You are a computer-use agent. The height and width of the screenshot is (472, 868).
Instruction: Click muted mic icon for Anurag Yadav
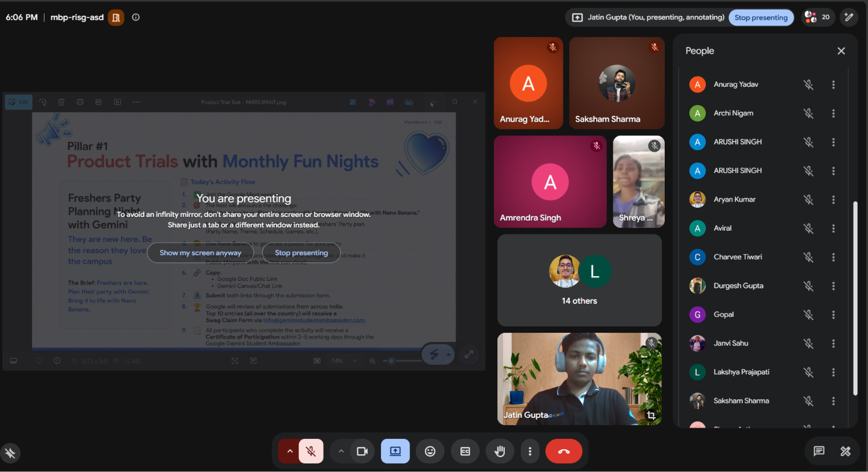pyautogui.click(x=809, y=84)
